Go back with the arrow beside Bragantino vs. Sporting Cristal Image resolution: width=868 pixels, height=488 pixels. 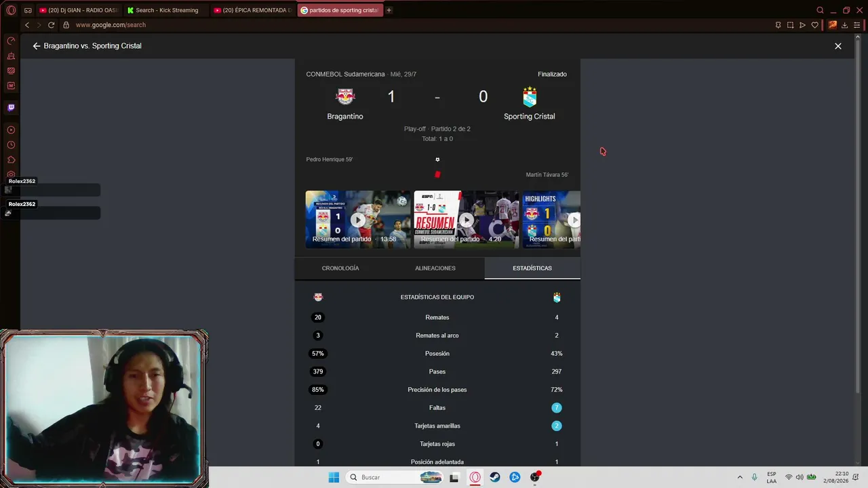pyautogui.click(x=36, y=46)
